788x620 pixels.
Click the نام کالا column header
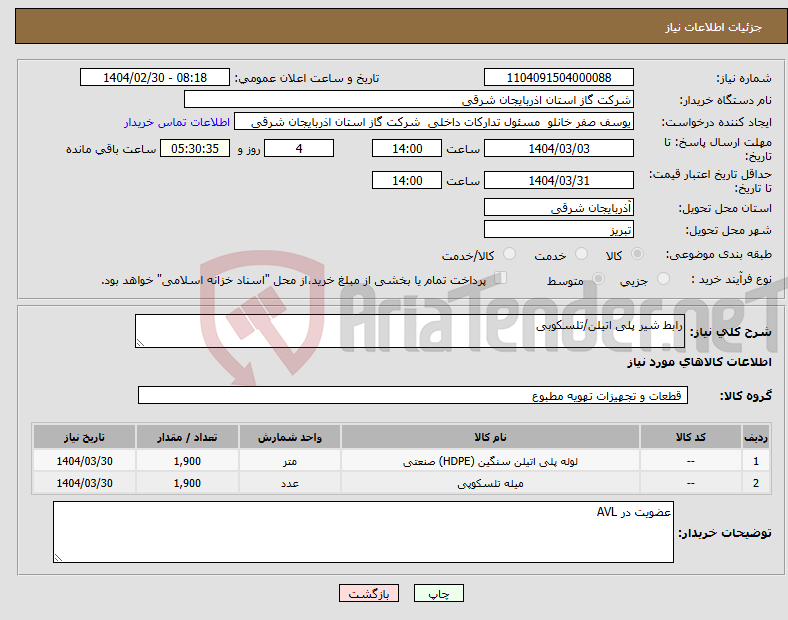[490, 437]
